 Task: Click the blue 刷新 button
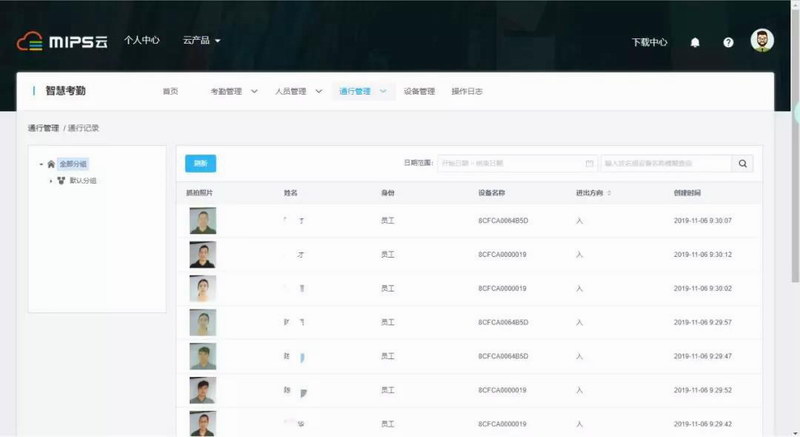click(x=200, y=163)
